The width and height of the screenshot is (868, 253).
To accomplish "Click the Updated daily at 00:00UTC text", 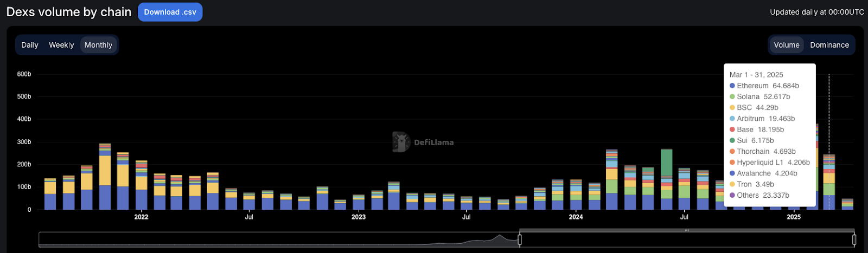I will [x=817, y=12].
